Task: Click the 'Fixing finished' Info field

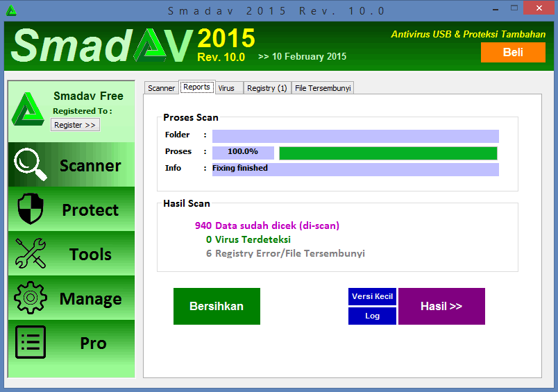Action: (x=355, y=169)
